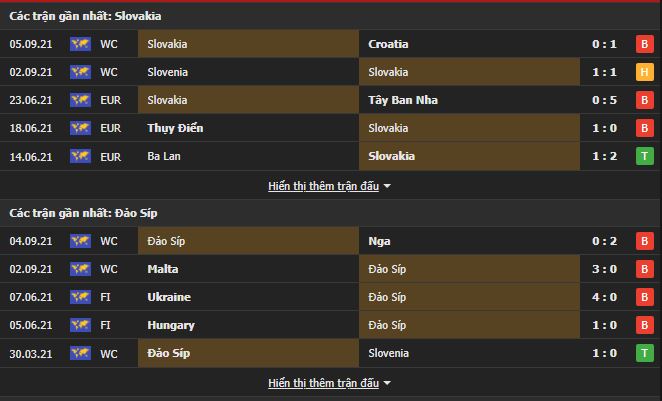Click the 'Các trận gần nhất: Slovakia' header
This screenshot has height=401, width=662.
click(85, 16)
